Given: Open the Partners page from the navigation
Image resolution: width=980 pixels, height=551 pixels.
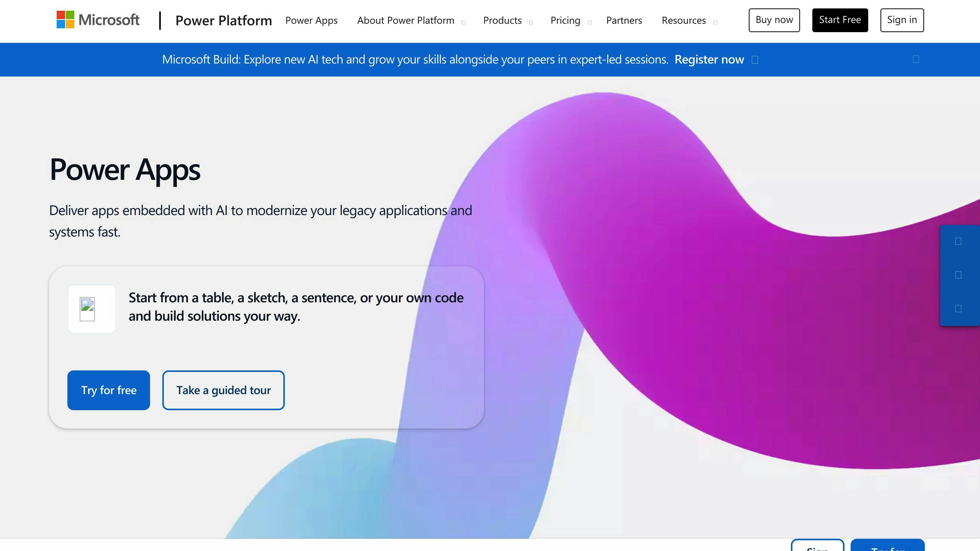Looking at the screenshot, I should click(x=624, y=20).
